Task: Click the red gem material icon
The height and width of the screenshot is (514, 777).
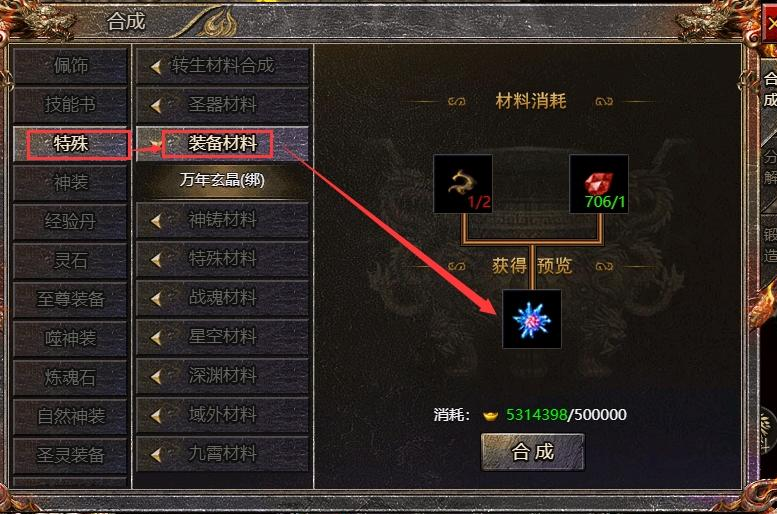Action: [599, 184]
